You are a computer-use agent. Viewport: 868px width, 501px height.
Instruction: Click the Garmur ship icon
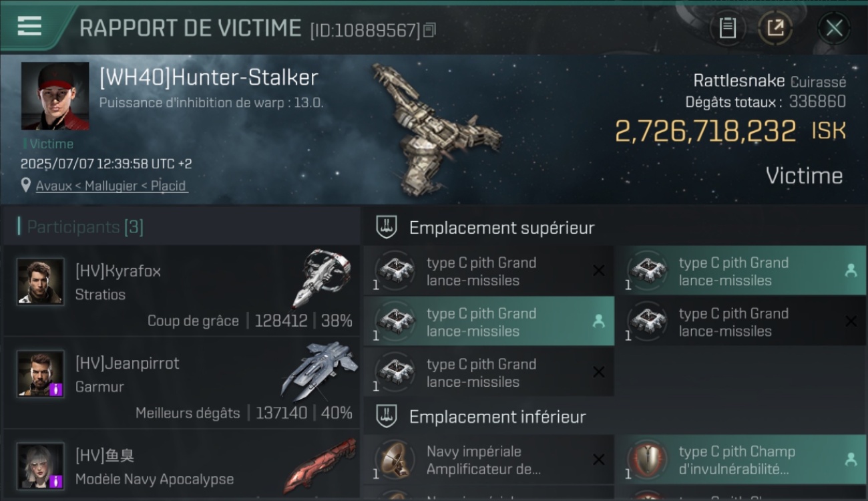[319, 369]
